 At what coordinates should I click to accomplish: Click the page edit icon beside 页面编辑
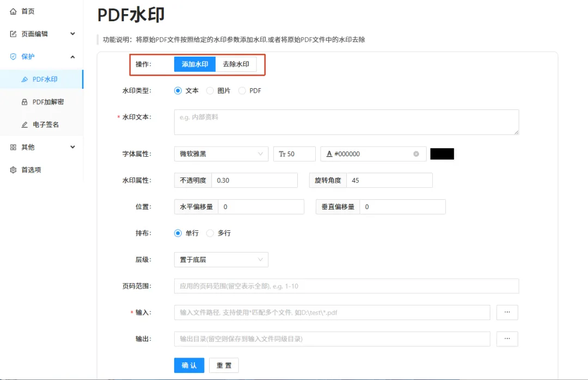tap(13, 34)
